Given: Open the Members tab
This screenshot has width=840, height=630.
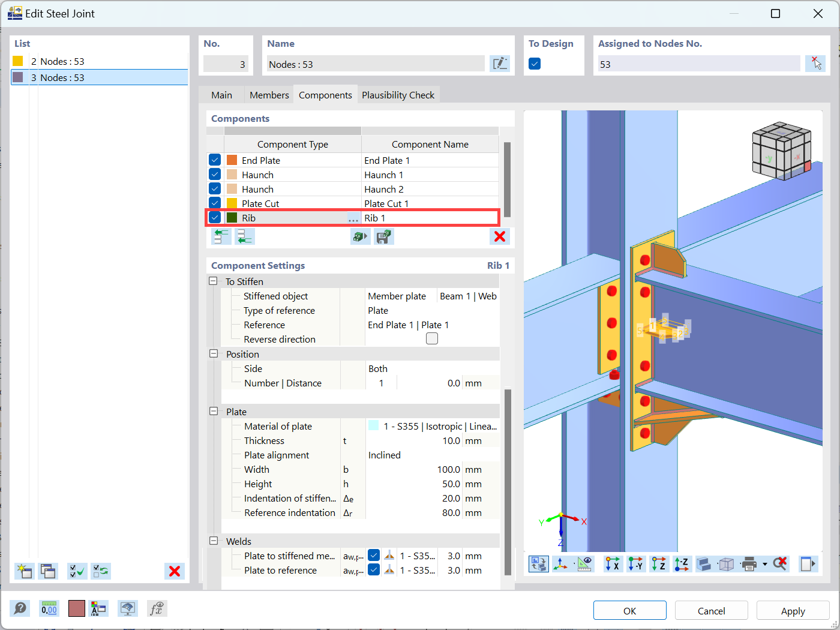Looking at the screenshot, I should (269, 95).
